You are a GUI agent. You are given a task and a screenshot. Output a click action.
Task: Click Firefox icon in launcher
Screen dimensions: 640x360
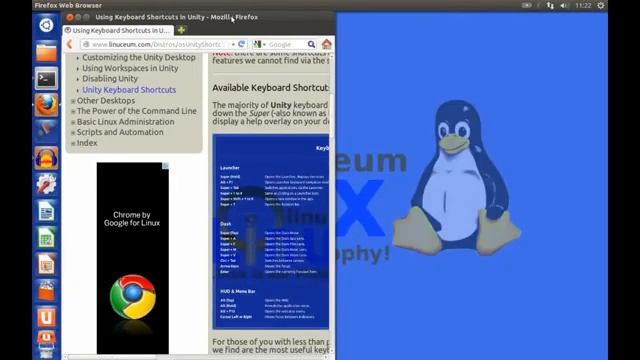[x=46, y=105]
